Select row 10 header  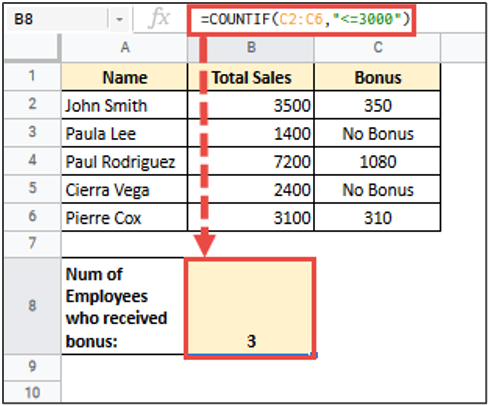click(x=32, y=392)
